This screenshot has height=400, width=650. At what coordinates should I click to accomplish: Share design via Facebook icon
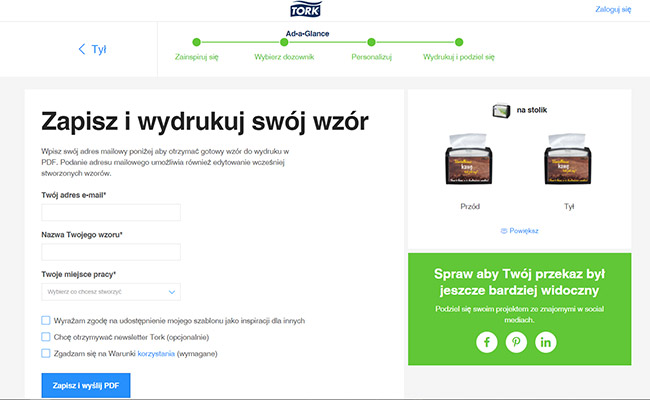coord(487,342)
